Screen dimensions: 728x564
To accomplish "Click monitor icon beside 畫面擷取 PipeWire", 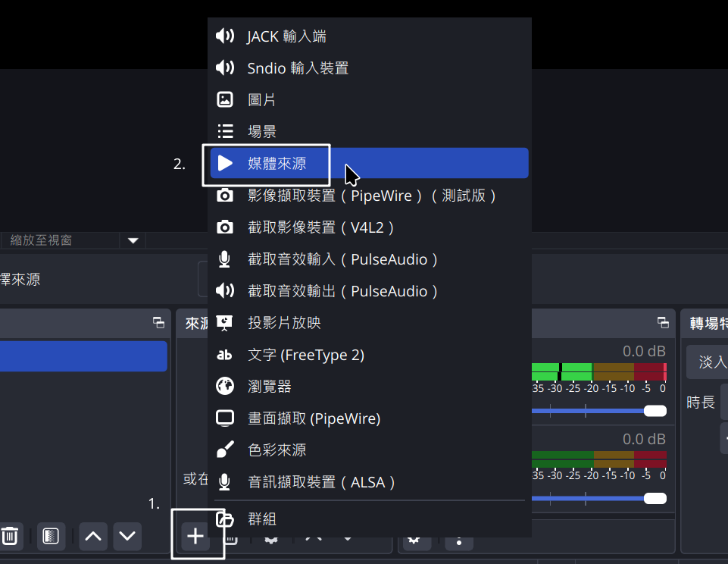I will click(225, 418).
